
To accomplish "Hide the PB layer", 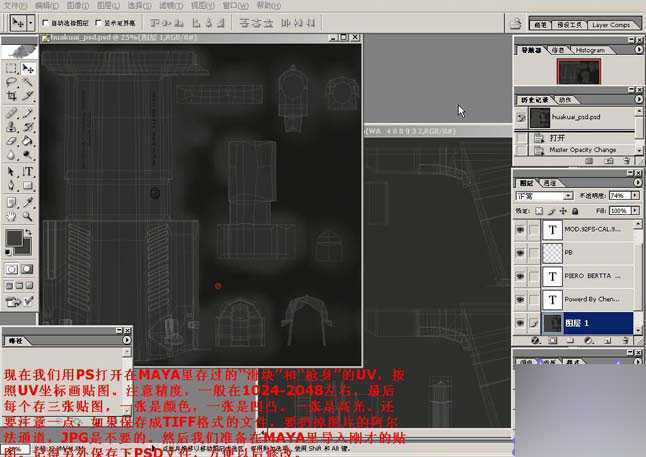I will point(520,253).
